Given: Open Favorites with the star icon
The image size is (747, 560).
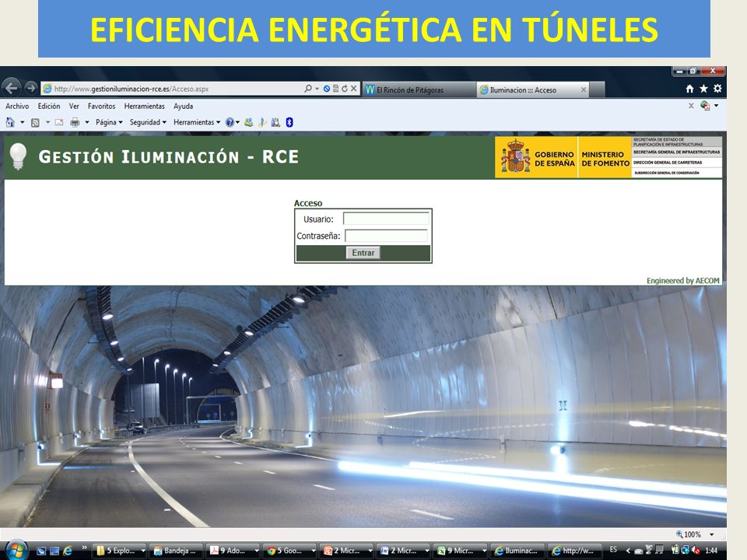Looking at the screenshot, I should tap(703, 89).
